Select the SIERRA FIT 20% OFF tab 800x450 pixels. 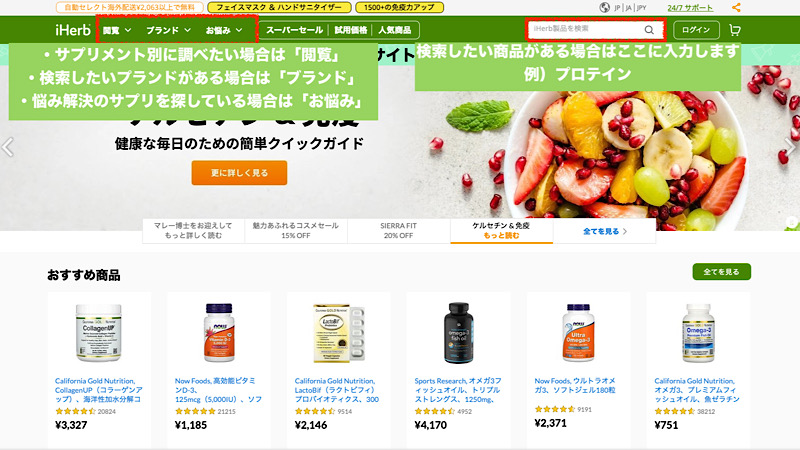[x=398, y=231]
